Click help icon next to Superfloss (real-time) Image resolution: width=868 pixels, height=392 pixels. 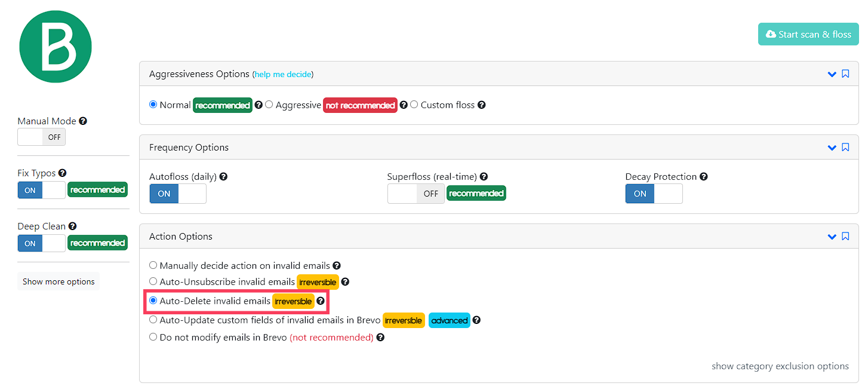point(484,176)
